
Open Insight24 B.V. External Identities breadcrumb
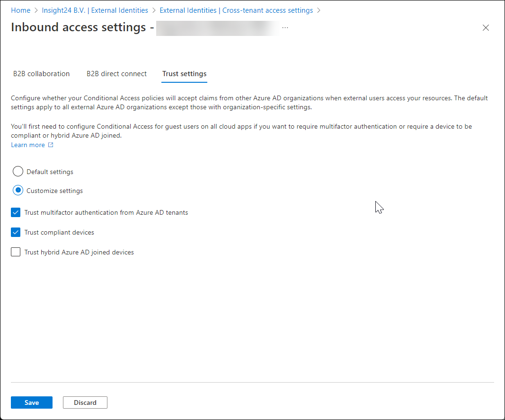coord(95,10)
